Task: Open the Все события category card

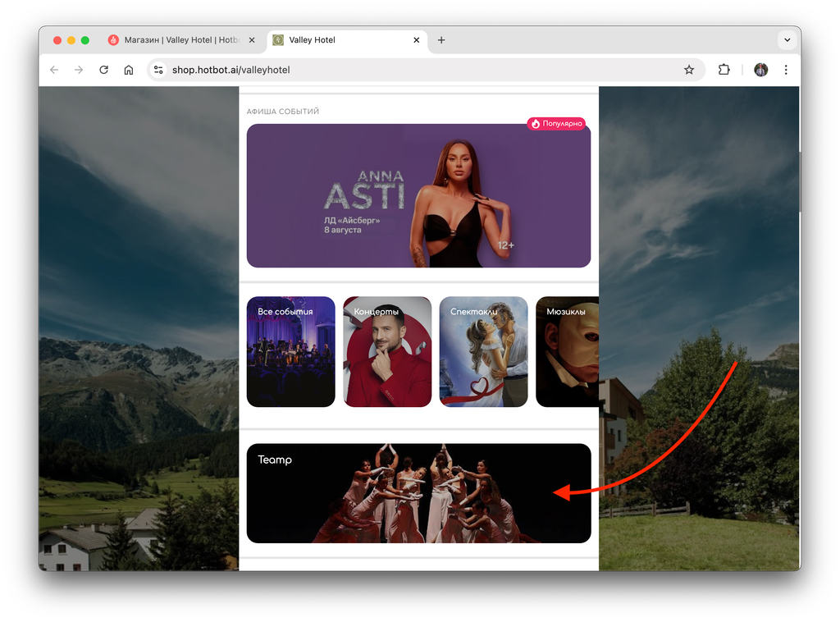Action: click(291, 351)
